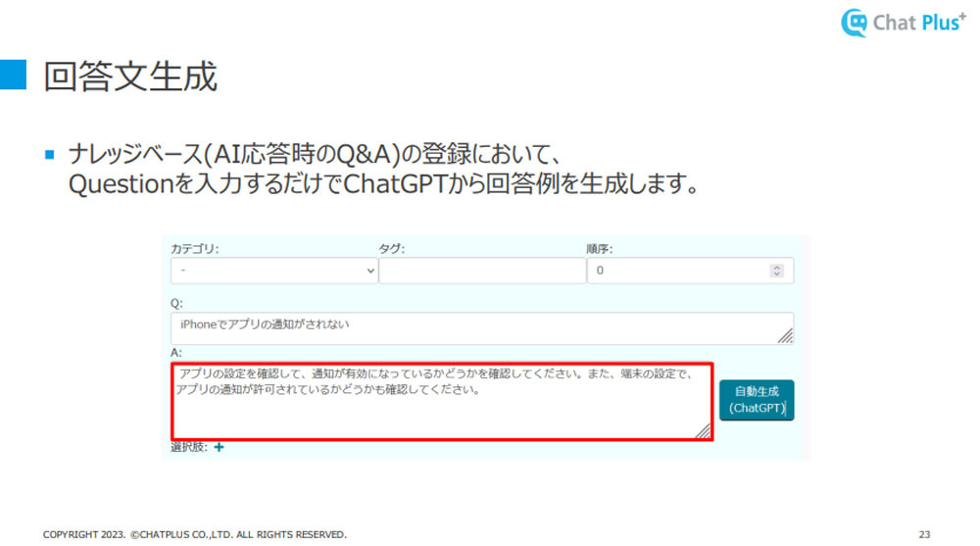Screen dimensions: 980x546
Task: Click the 回答文生成 heading
Action: tap(130, 76)
